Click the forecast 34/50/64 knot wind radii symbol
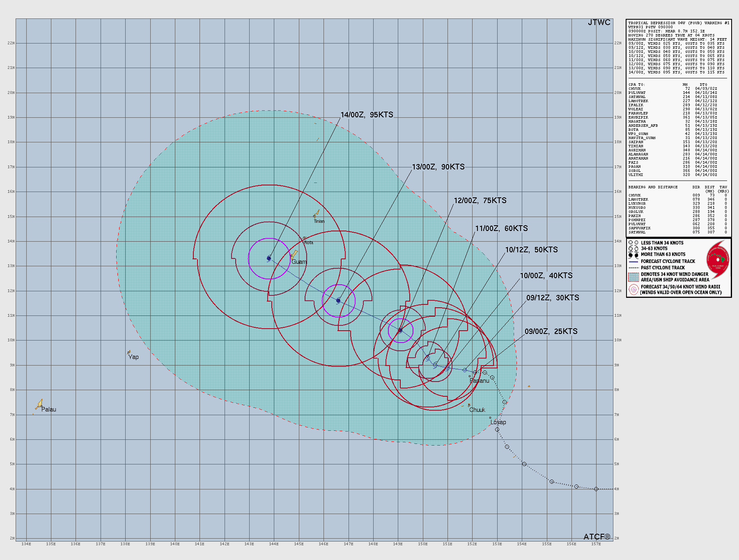 click(634, 287)
